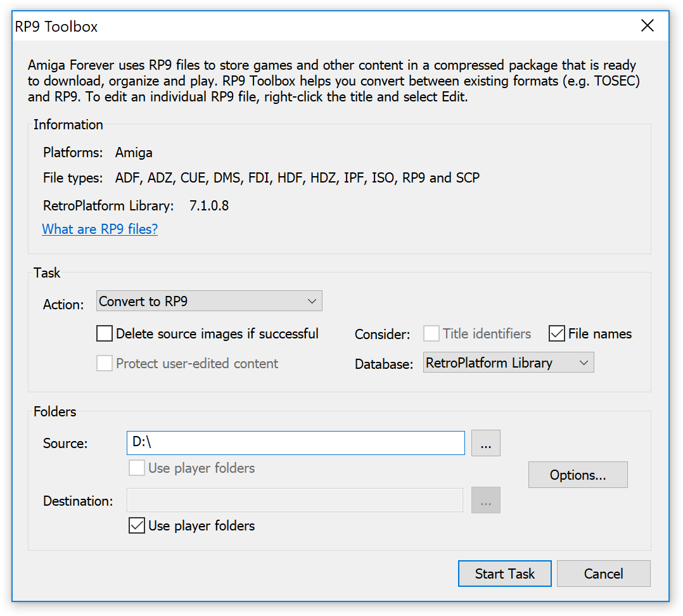Open the Options dialog
This screenshot has height=616, width=683.
tap(578, 475)
